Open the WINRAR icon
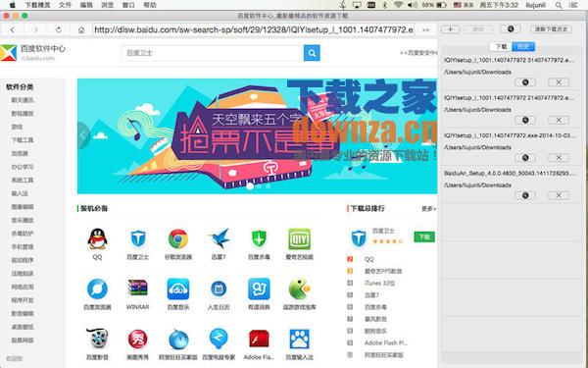Screen dimensions: 588x368 click(137, 289)
